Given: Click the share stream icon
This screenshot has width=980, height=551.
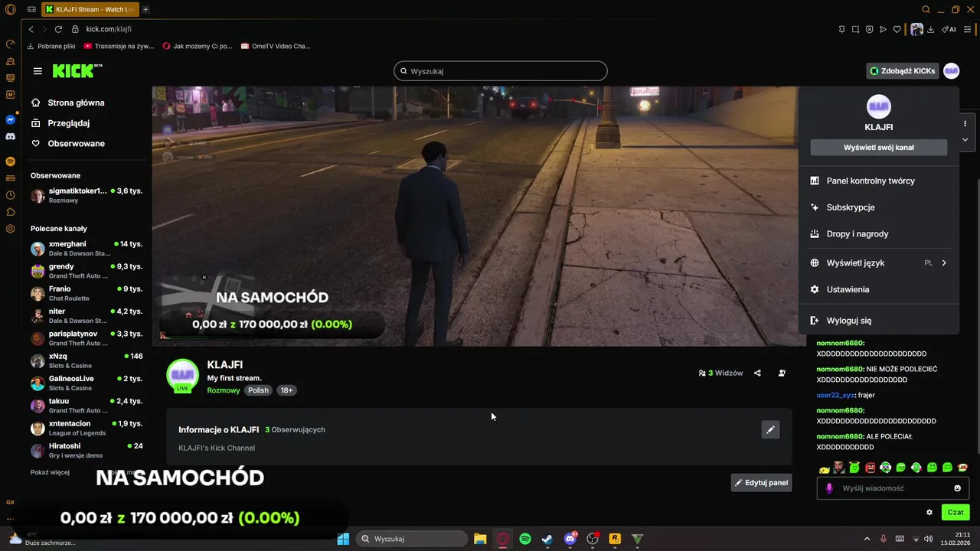Looking at the screenshot, I should tap(757, 373).
